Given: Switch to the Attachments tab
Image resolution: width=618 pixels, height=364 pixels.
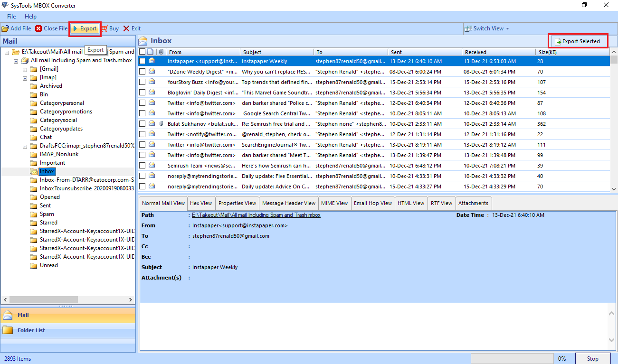Looking at the screenshot, I should (473, 203).
